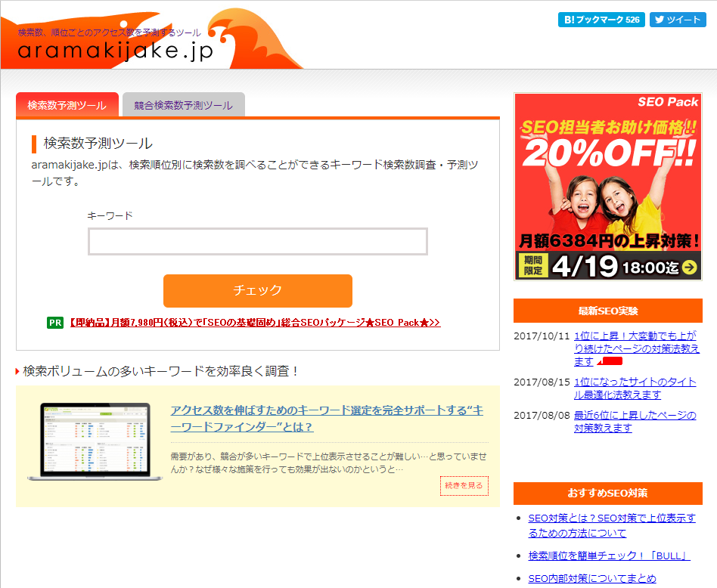
Task: Click the Twitter bird Tweet button
Action: pyautogui.click(x=678, y=19)
